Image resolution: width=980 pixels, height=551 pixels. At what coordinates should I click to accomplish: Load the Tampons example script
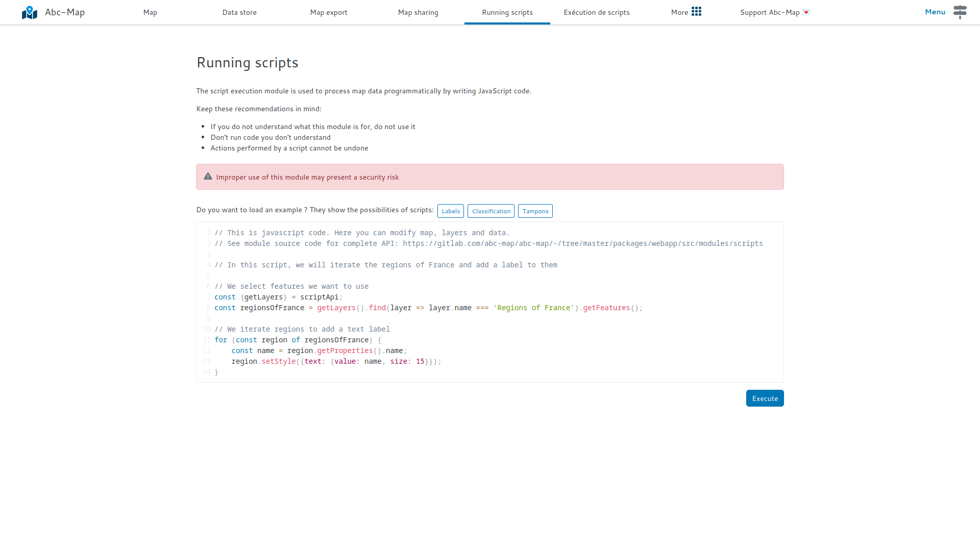coord(535,211)
